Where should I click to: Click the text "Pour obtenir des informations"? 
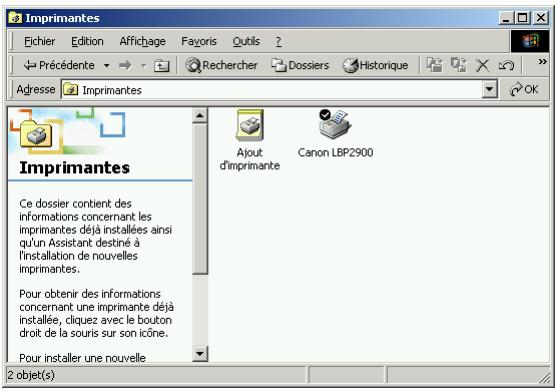(90, 294)
